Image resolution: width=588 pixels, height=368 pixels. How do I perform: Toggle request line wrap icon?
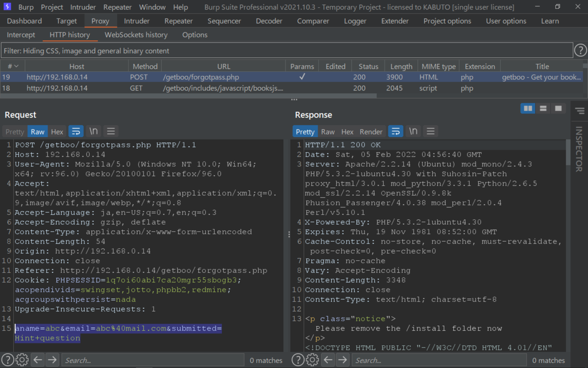tap(75, 131)
